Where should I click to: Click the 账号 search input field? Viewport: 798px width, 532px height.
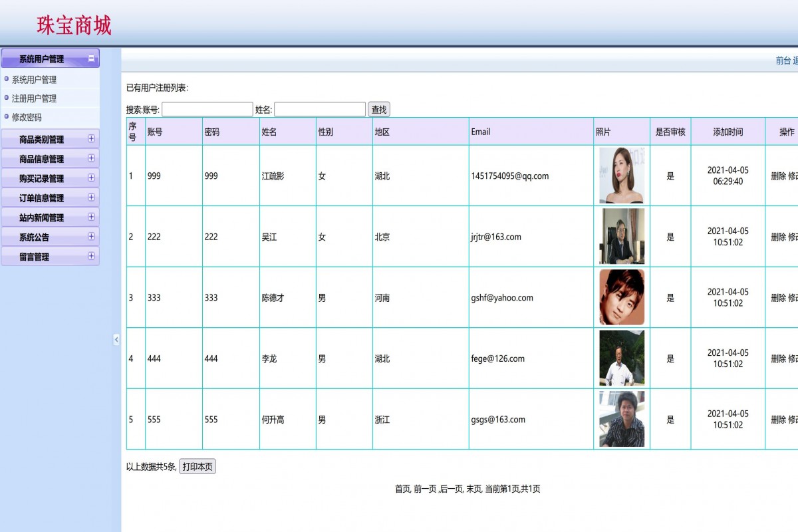[207, 110]
